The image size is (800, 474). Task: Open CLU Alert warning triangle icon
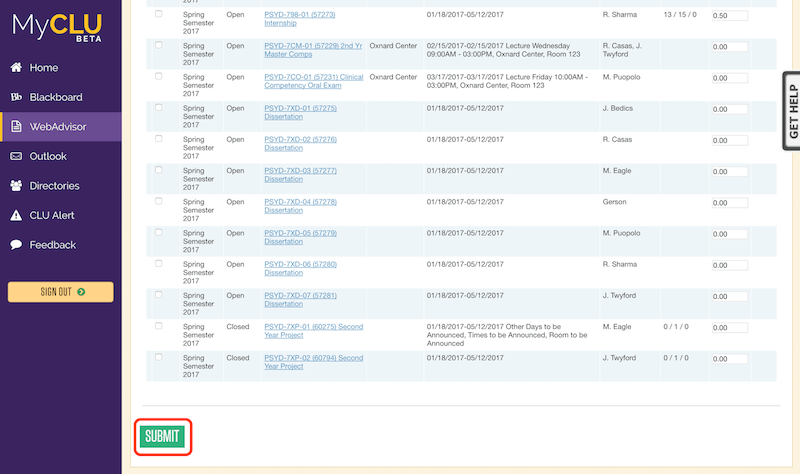coord(16,215)
